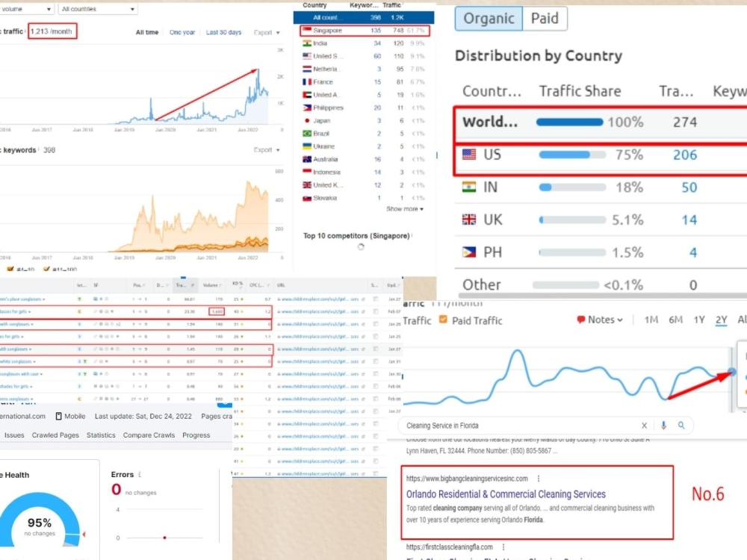The width and height of the screenshot is (747, 560).
Task: Click the red Notes speech bubble icon
Action: 580,320
